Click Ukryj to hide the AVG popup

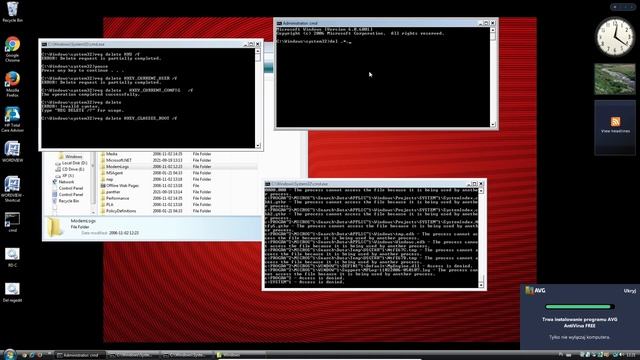tap(629, 291)
